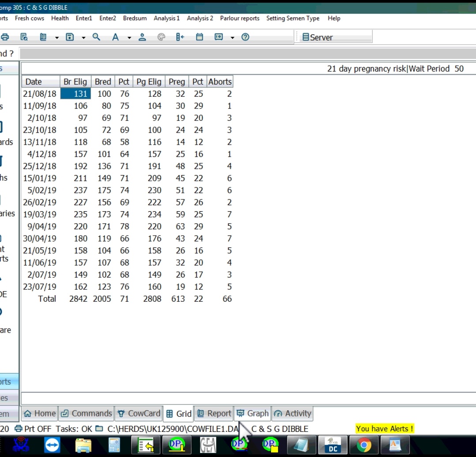Viewport: 476px width, 457px height.
Task: Open the document letter A taskbar icon
Action: coord(395,445)
